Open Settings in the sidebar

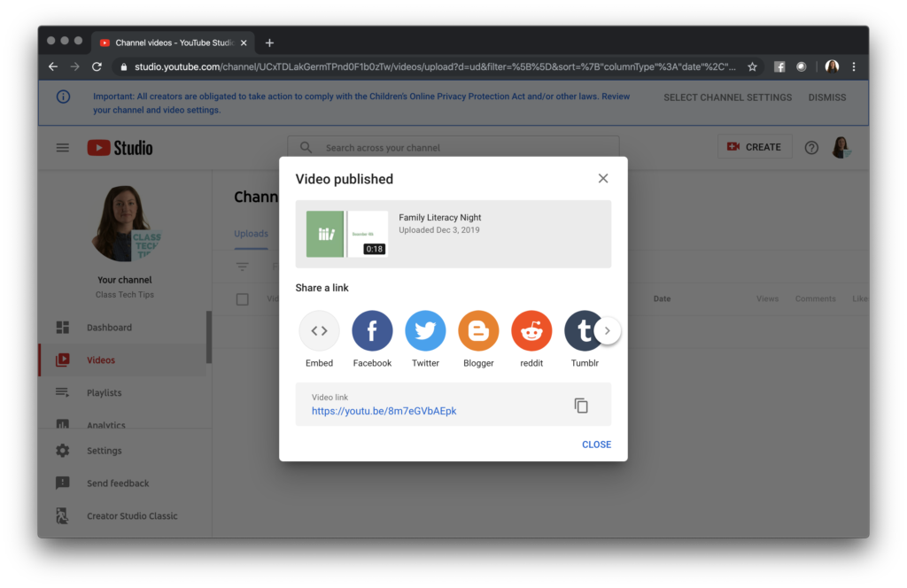(x=124, y=451)
